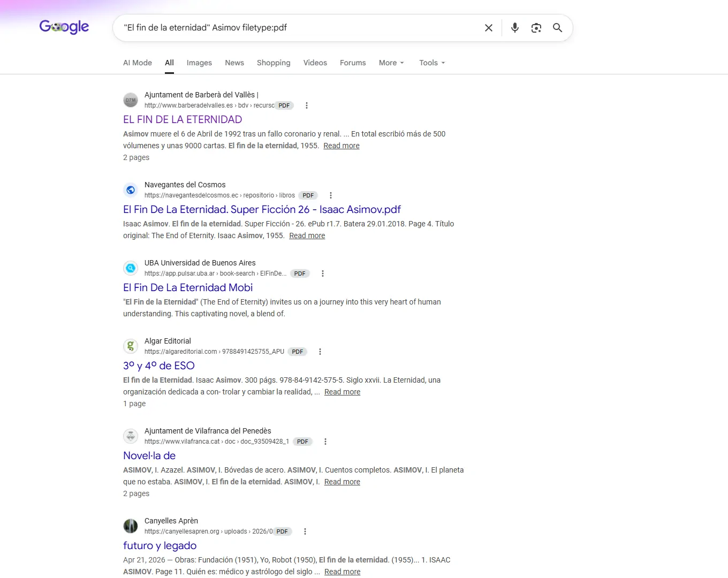Click the Canyelles Aprèn site name

pyautogui.click(x=171, y=521)
